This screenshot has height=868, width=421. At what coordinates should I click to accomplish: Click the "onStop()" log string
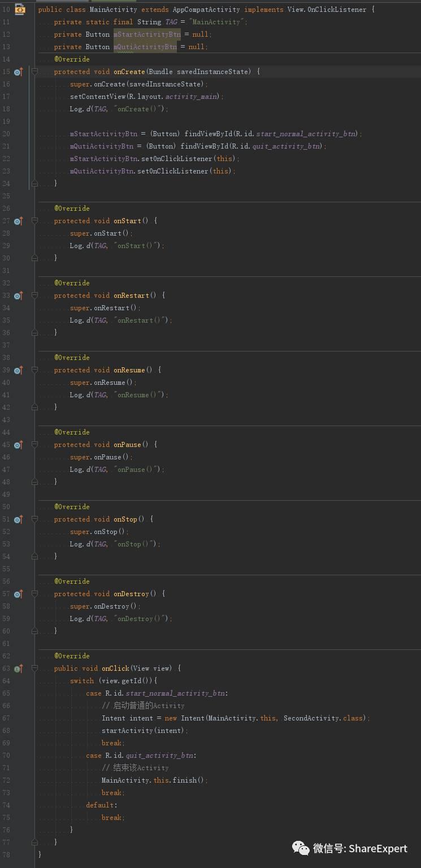tap(135, 544)
